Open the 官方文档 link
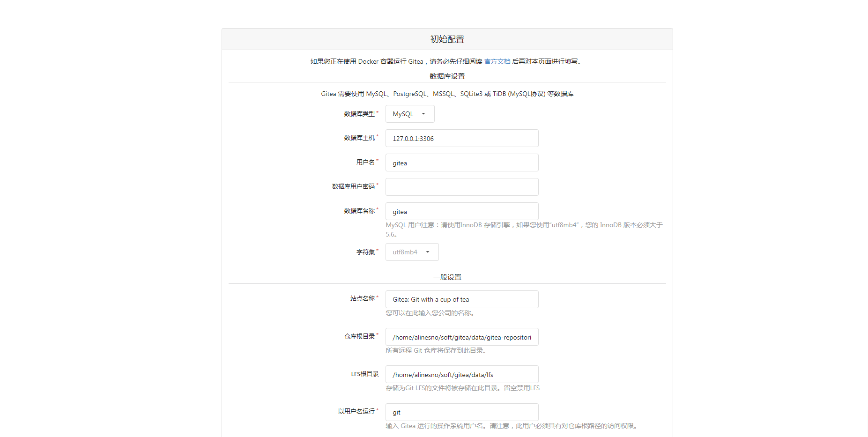 point(497,61)
